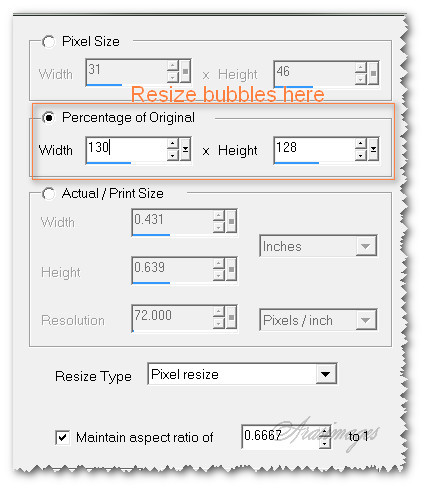This screenshot has width=427, height=491.
Task: Open the percentage Height slider popup button
Action: 373,149
